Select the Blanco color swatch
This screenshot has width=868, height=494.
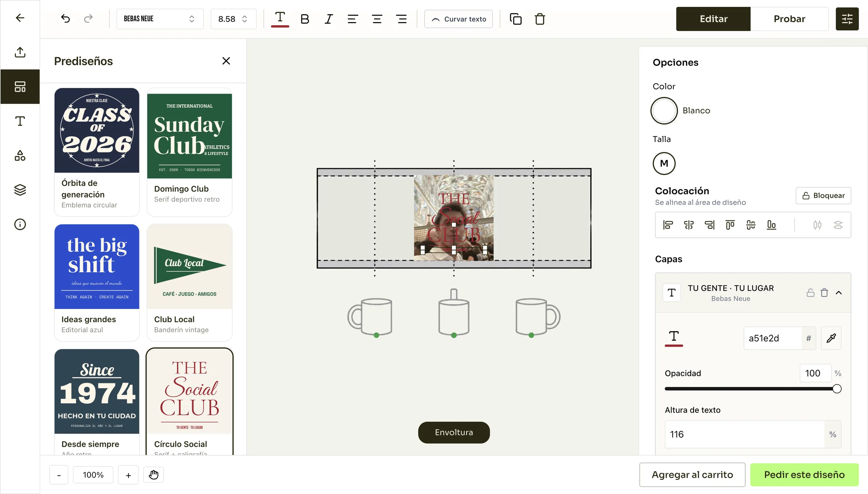click(x=664, y=111)
